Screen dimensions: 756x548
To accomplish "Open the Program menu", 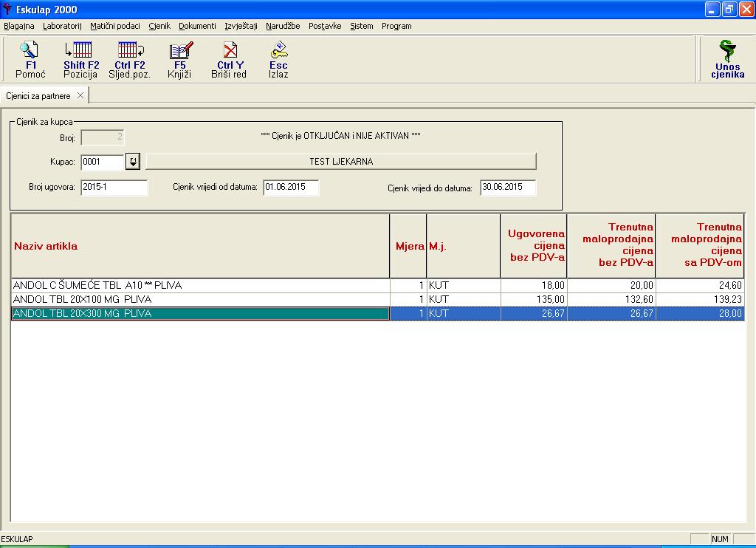I will tap(396, 26).
